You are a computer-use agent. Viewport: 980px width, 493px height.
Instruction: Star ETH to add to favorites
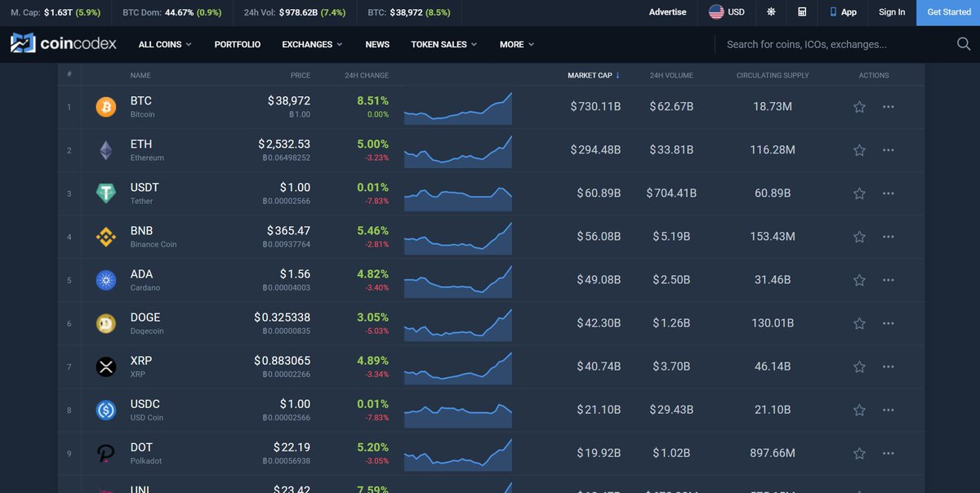click(x=859, y=150)
